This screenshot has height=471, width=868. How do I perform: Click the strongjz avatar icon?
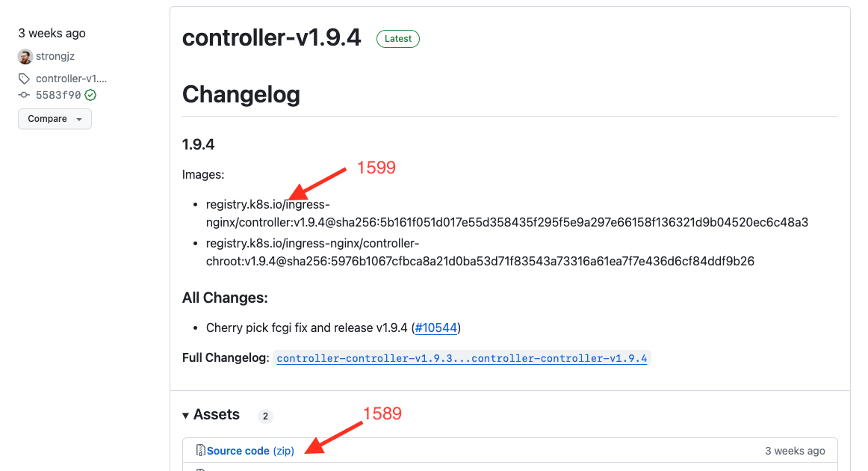click(x=25, y=56)
